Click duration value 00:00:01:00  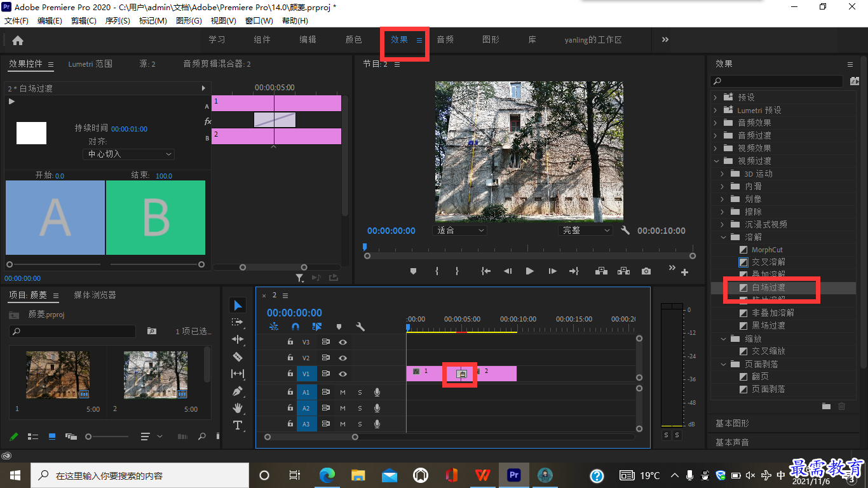[129, 129]
